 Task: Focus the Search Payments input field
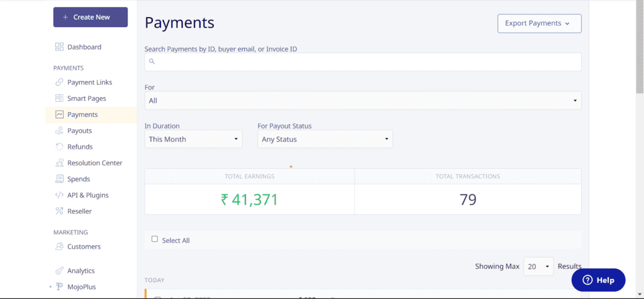coord(363,62)
